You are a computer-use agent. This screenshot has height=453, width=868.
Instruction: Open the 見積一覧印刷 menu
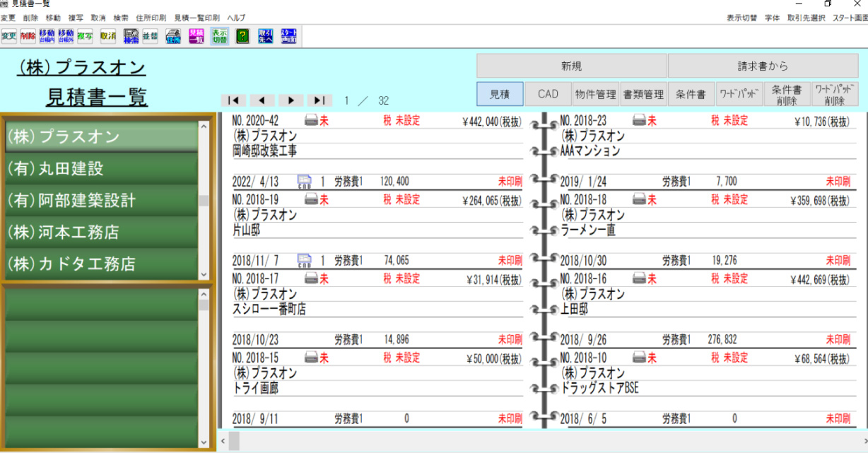pyautogui.click(x=197, y=17)
